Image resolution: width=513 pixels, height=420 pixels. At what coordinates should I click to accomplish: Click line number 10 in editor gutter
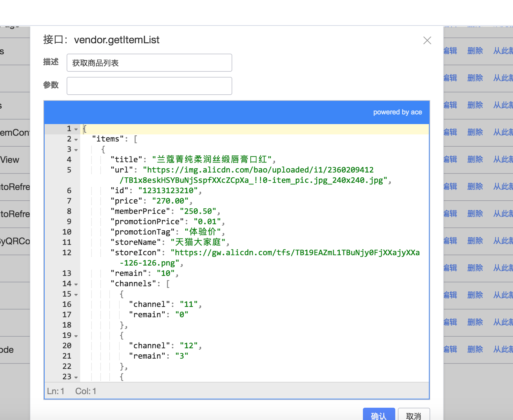pyautogui.click(x=67, y=232)
